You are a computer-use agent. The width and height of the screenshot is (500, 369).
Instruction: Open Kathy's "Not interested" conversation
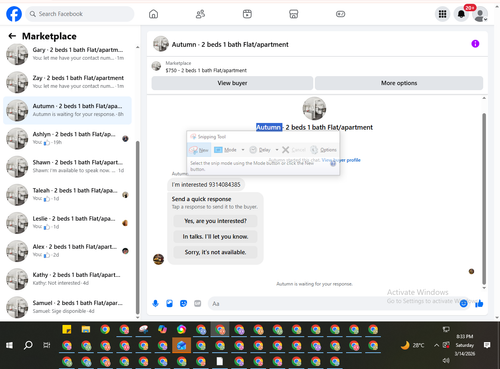point(67,279)
